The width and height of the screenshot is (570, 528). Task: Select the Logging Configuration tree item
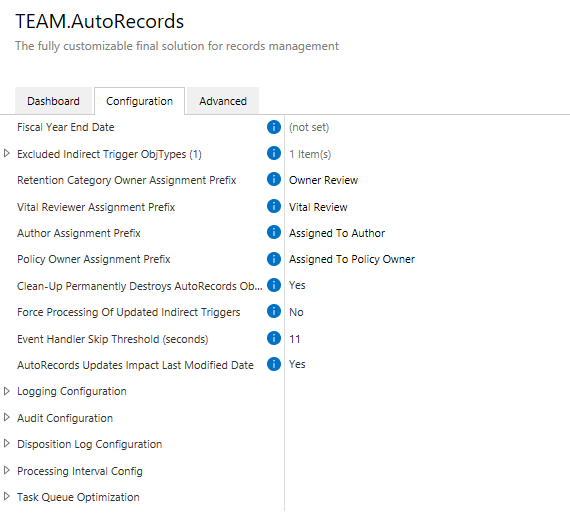(x=72, y=391)
